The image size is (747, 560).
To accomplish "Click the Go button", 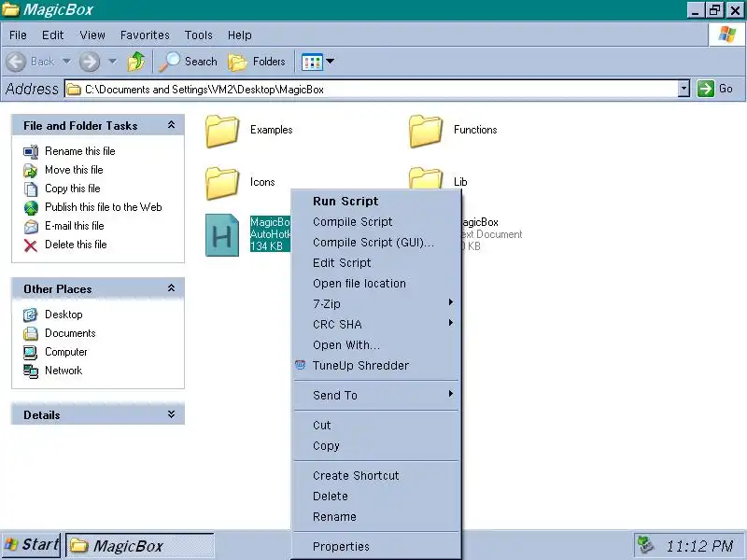I will (x=715, y=89).
